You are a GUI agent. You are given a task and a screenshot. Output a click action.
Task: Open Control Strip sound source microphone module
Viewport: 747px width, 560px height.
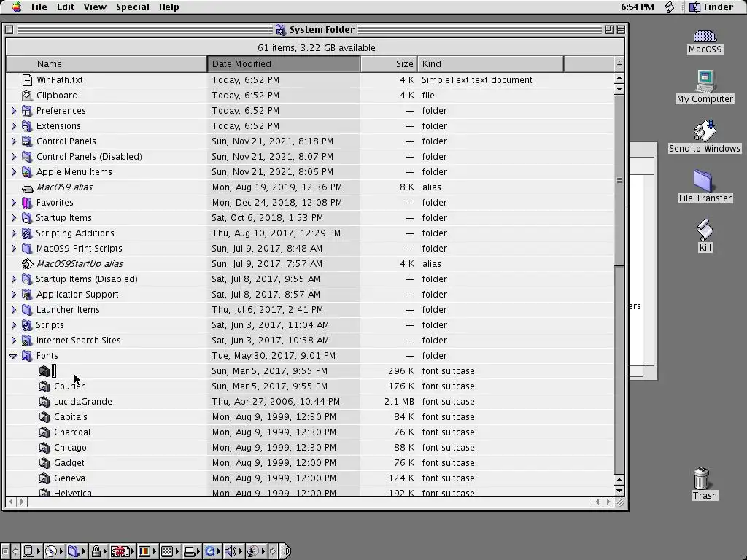point(256,551)
